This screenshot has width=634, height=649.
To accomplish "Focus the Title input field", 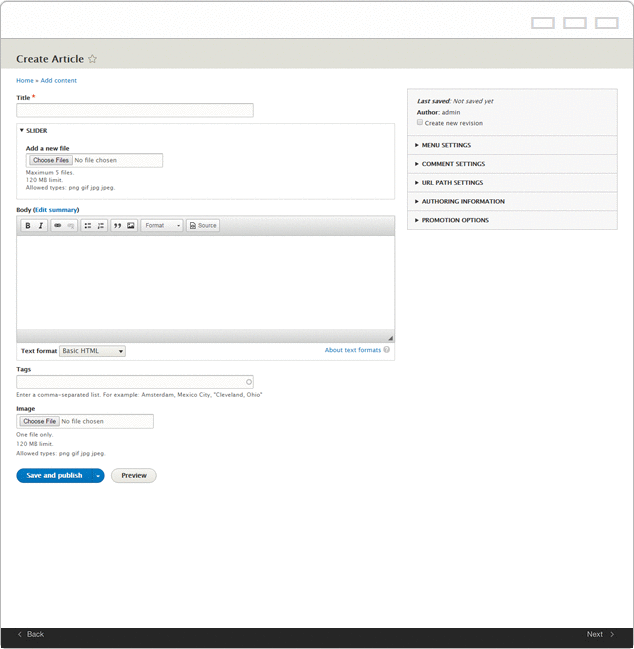I will coord(135,111).
